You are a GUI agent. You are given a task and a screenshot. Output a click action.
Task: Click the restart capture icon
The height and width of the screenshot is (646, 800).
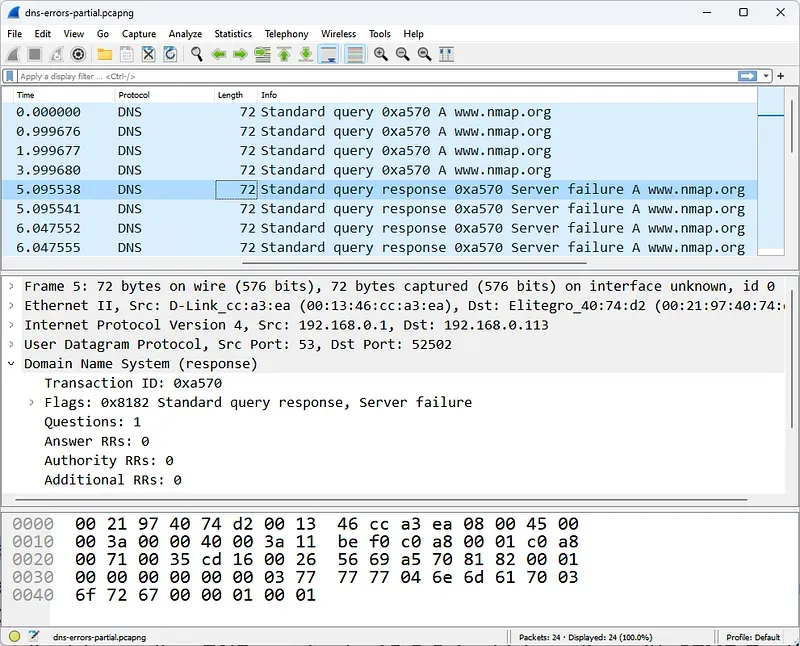[56, 54]
